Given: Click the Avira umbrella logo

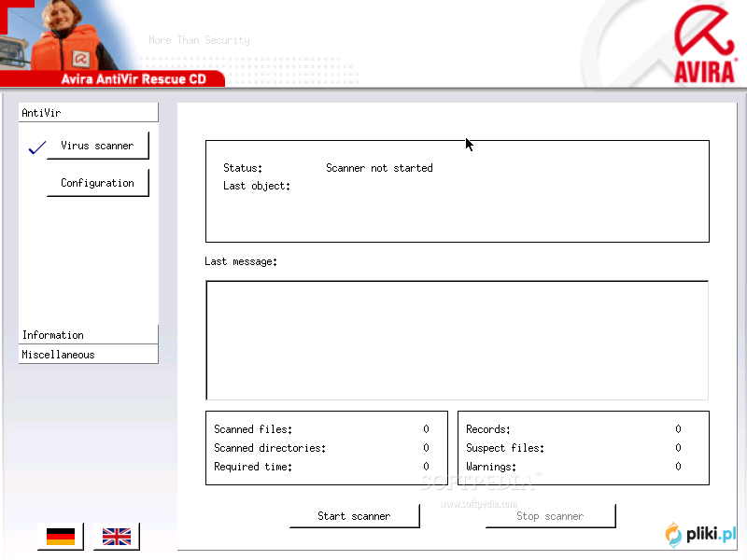Looking at the screenshot, I should coord(705,43).
